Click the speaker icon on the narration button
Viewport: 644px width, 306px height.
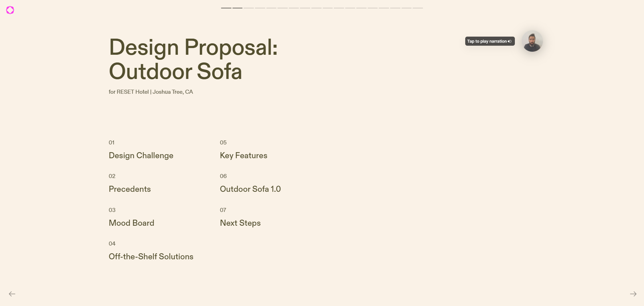pyautogui.click(x=509, y=41)
